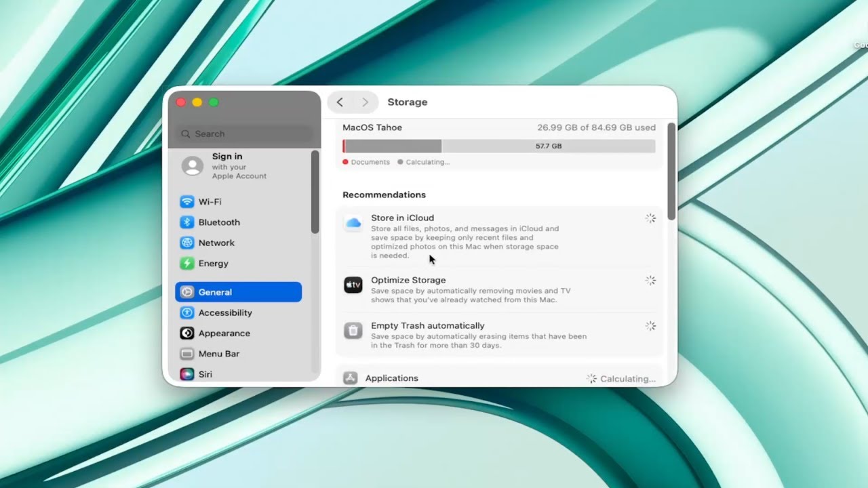Click the Empty Trash automatically title
This screenshot has height=488, width=868.
428,326
